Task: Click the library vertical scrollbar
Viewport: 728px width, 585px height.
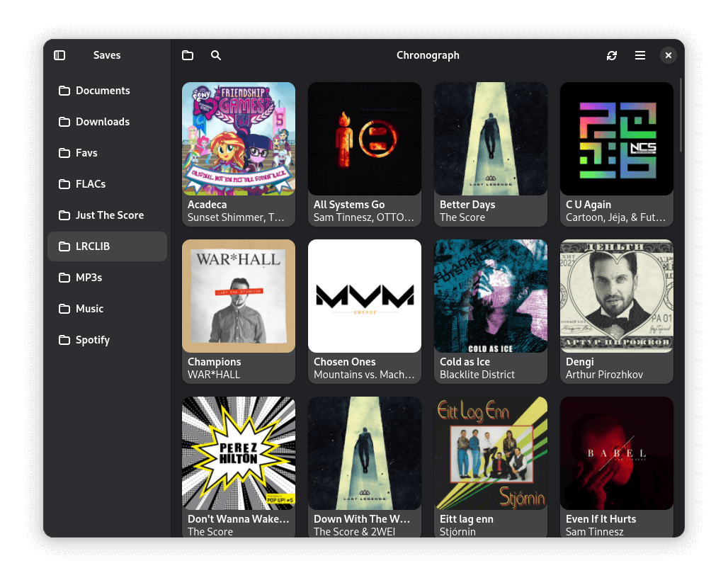Action: 681,115
